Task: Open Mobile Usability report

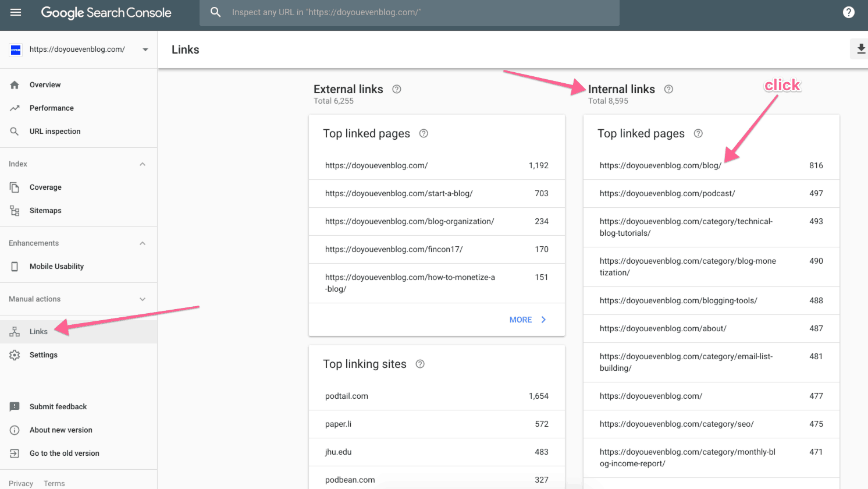Action: (x=79, y=267)
